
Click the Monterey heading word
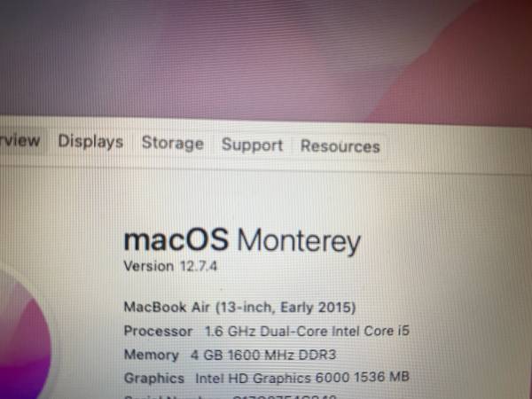point(299,241)
